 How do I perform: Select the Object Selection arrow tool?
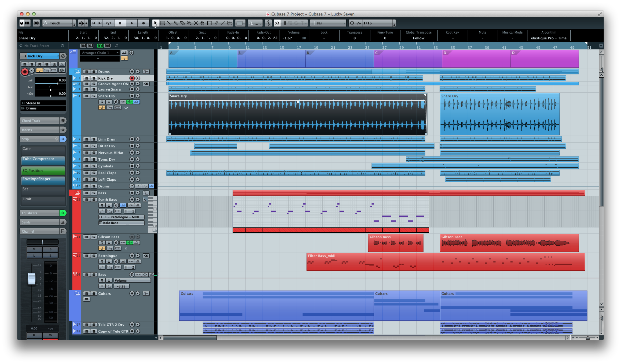point(156,23)
